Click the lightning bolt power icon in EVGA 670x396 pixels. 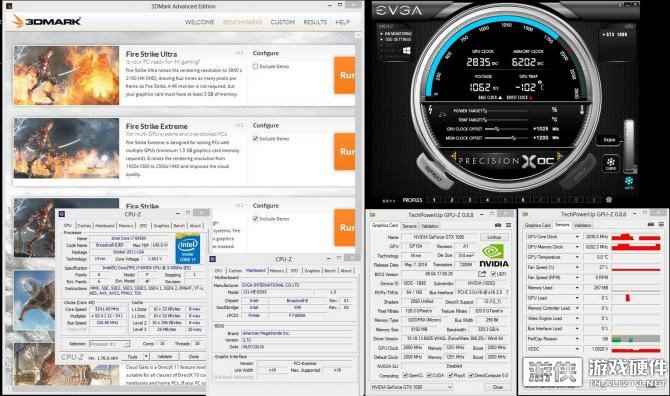click(430, 110)
